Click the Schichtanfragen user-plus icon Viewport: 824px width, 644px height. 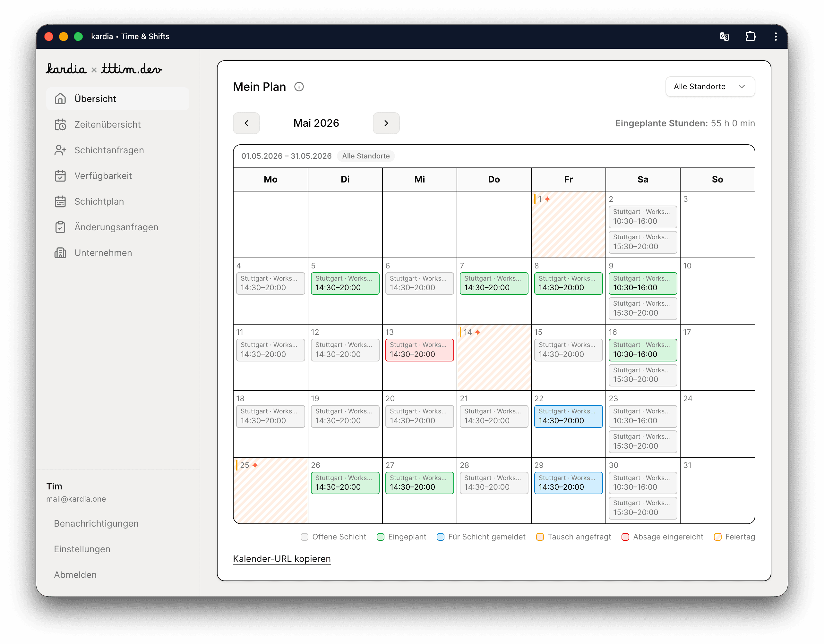click(60, 150)
